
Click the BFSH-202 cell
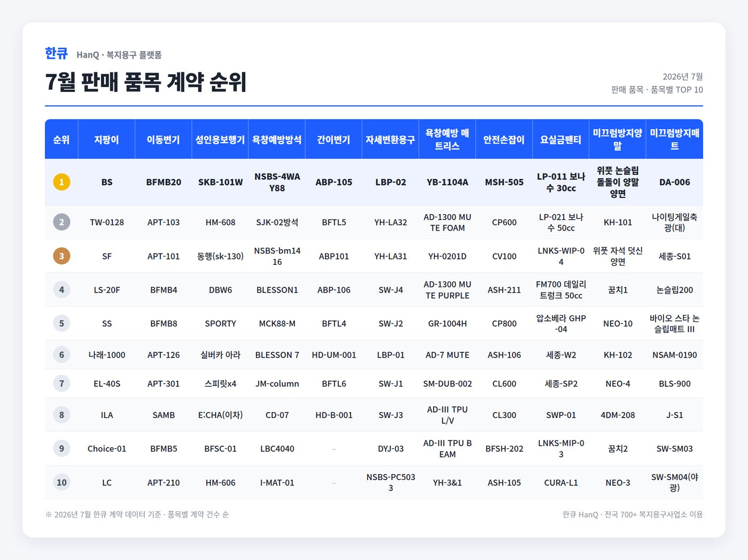coord(504,448)
